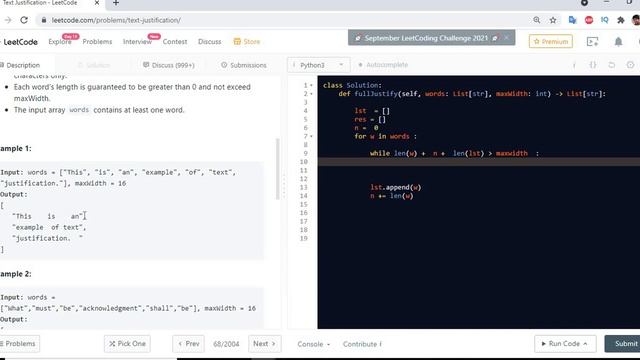Viewport: 640px width, 360px height.
Task: Bookmark this page with the star
Action: 553,20
